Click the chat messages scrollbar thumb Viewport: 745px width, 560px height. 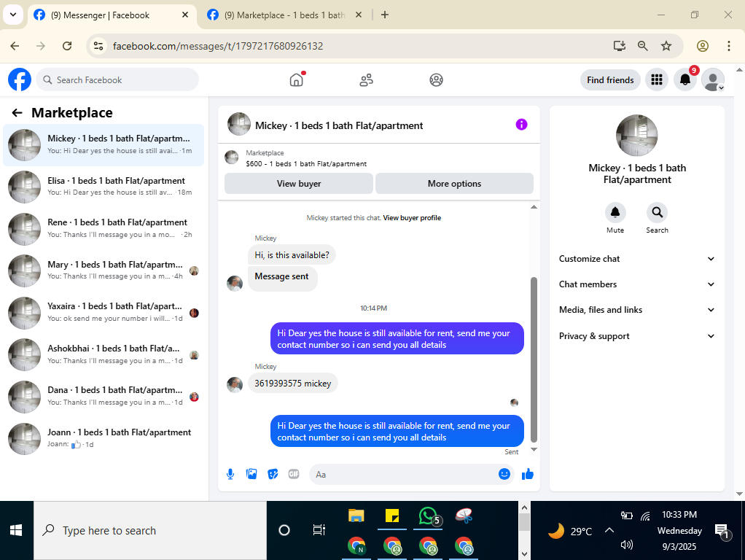coord(534,360)
